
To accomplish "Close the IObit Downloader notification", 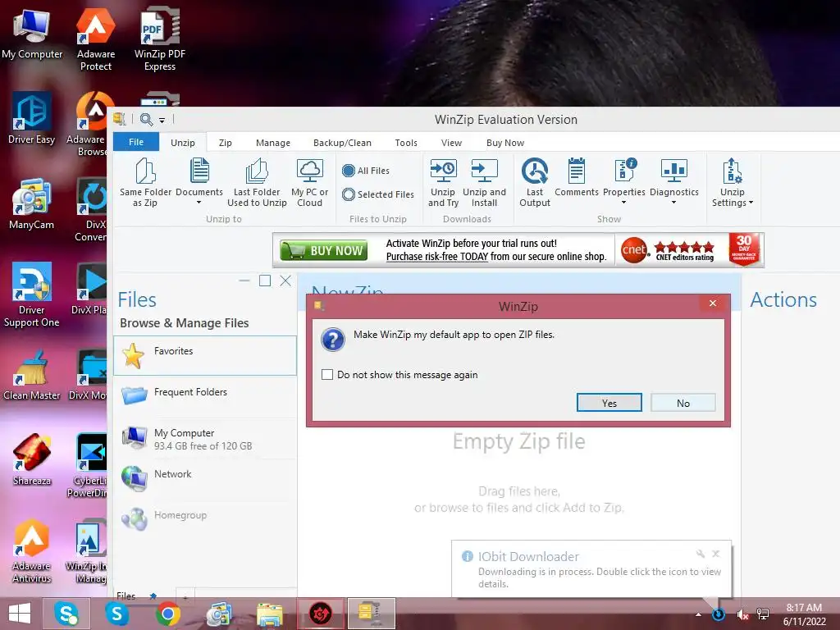I will tap(715, 554).
